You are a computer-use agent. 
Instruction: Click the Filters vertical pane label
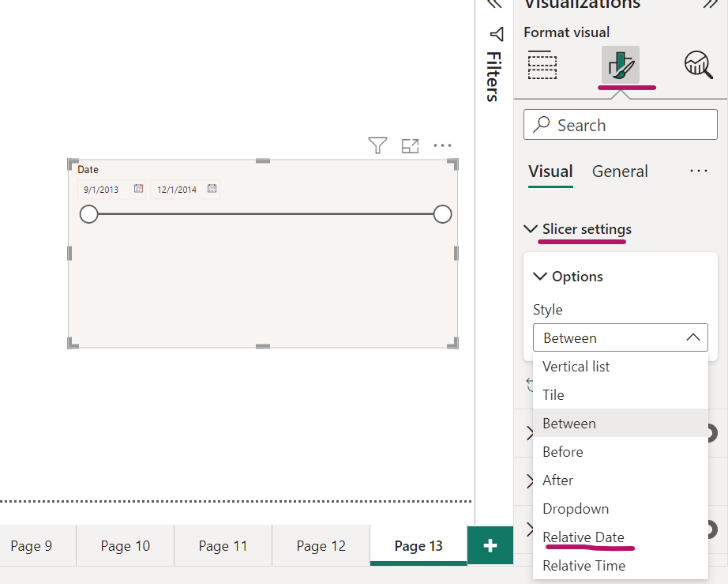click(x=493, y=77)
